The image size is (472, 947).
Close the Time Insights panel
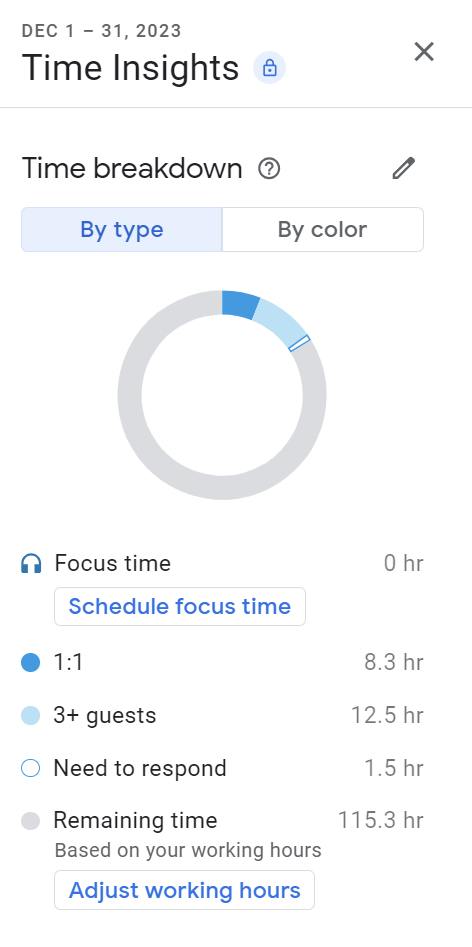pos(424,52)
